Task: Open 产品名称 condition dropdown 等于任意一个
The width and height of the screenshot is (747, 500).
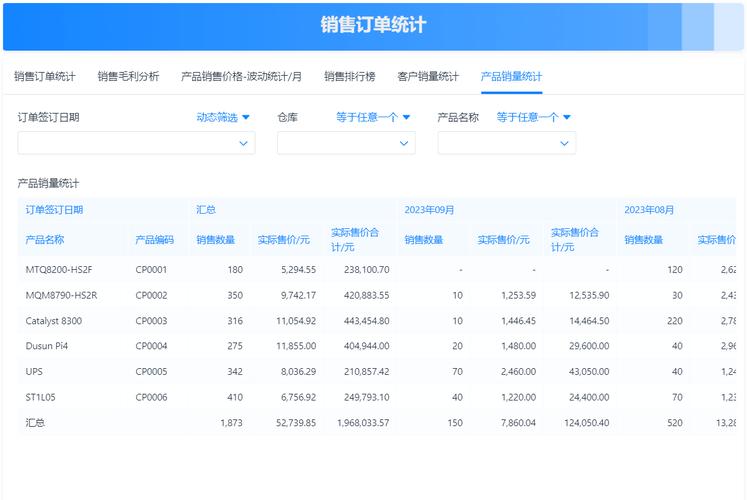Action: tap(534, 117)
